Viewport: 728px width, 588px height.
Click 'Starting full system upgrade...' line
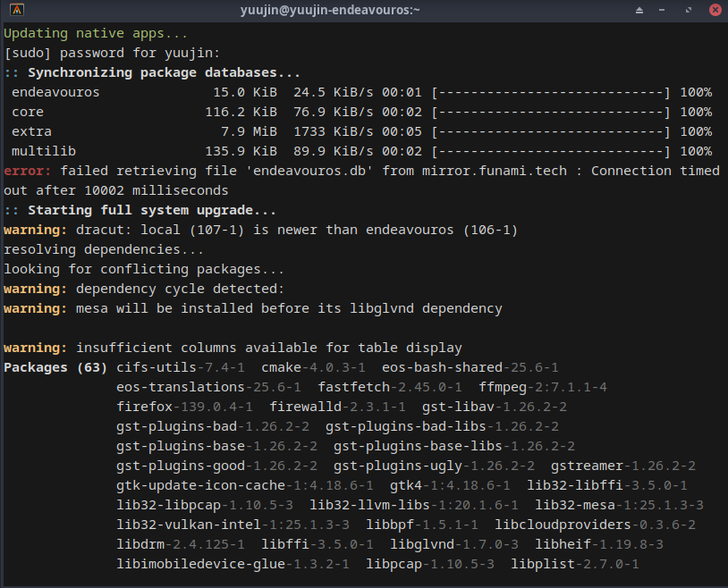point(152,210)
